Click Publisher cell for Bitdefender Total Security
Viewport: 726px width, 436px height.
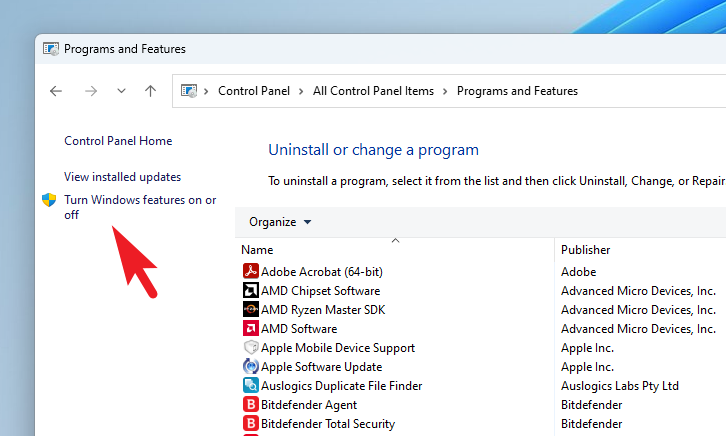point(592,424)
